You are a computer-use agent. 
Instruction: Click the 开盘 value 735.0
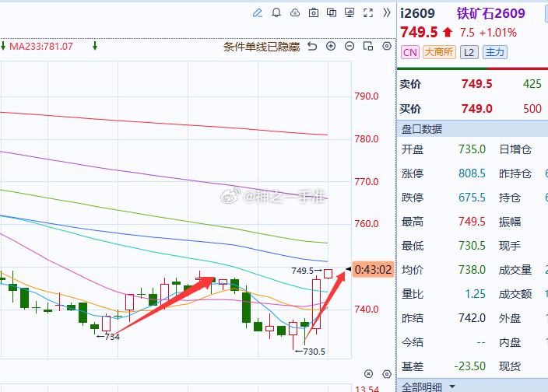(x=472, y=149)
